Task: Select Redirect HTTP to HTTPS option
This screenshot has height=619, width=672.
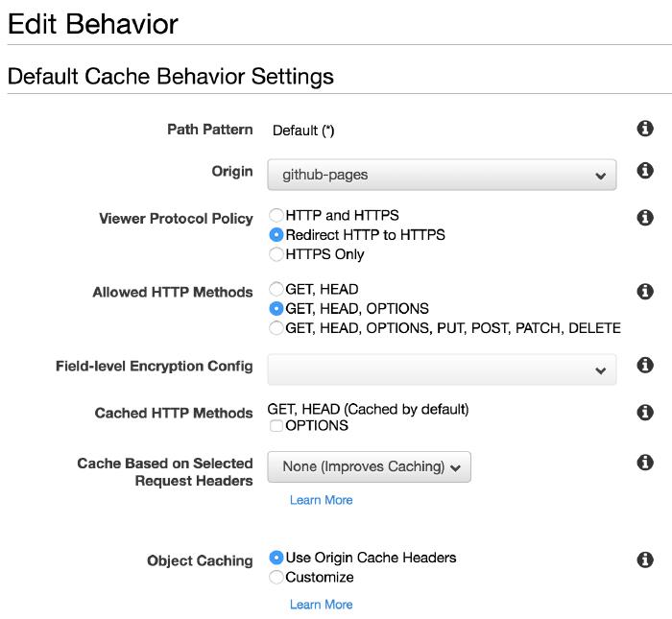Action: 276,235
